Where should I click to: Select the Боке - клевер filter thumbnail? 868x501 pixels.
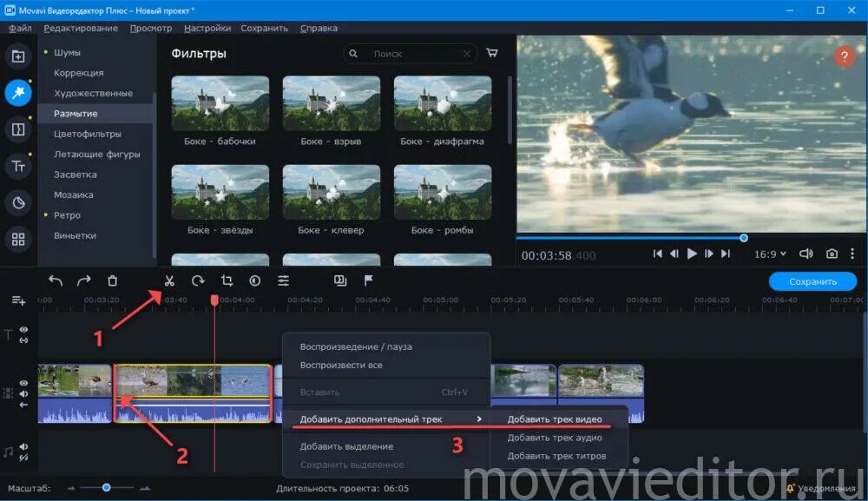point(331,192)
